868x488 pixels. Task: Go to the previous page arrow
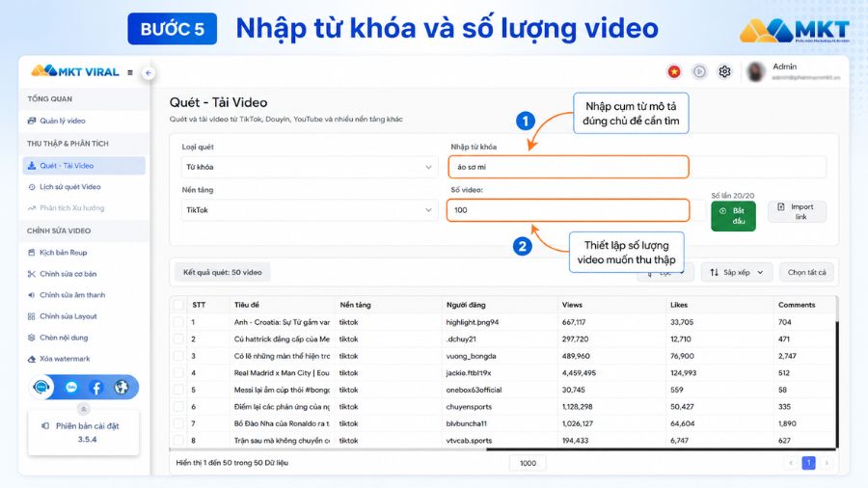(791, 463)
